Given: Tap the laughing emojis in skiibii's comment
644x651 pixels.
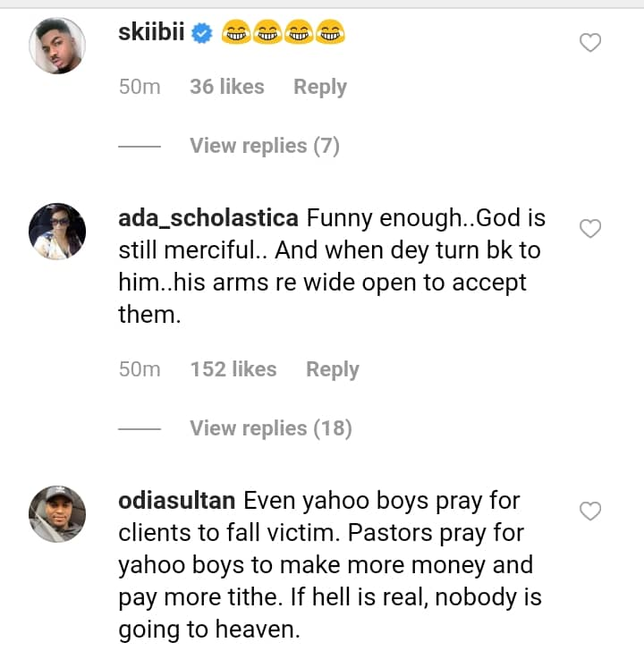Looking at the screenshot, I should pos(283,34).
